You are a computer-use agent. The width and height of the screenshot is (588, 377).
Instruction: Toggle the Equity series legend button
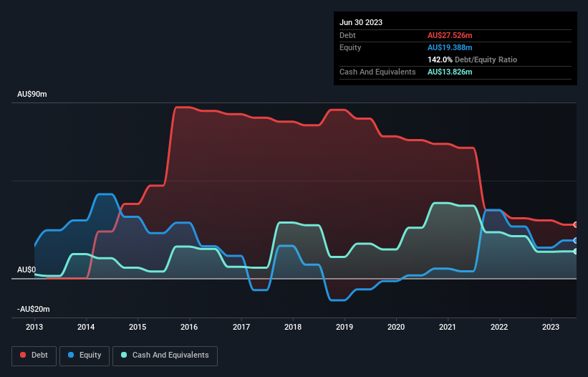[85, 355]
